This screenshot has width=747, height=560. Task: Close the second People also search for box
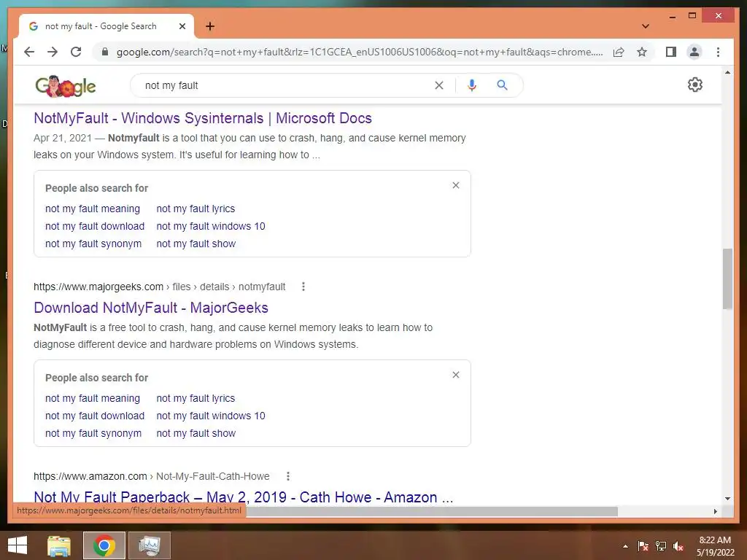pyautogui.click(x=455, y=375)
